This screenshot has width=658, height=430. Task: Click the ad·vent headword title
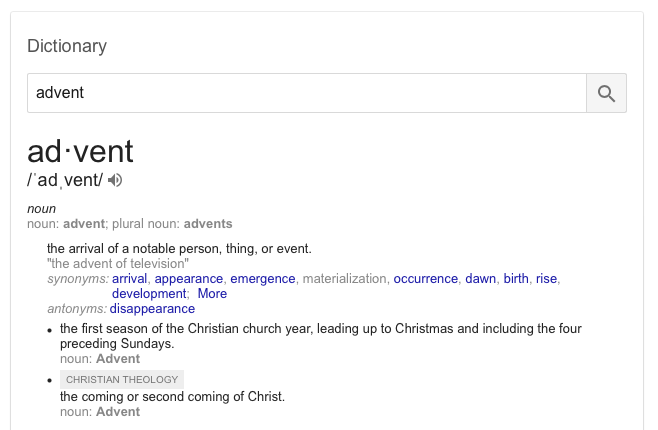tap(80, 151)
